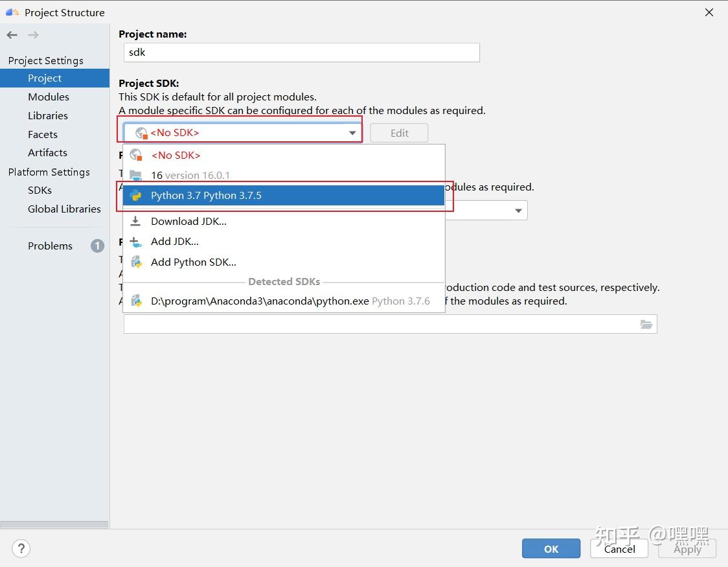Viewport: 728px width, 567px height.
Task: Open the language level dropdown arrow
Action: (x=518, y=211)
